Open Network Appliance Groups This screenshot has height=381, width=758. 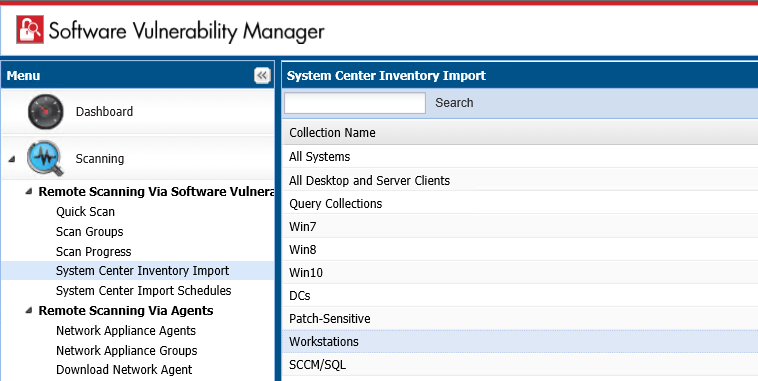point(127,351)
